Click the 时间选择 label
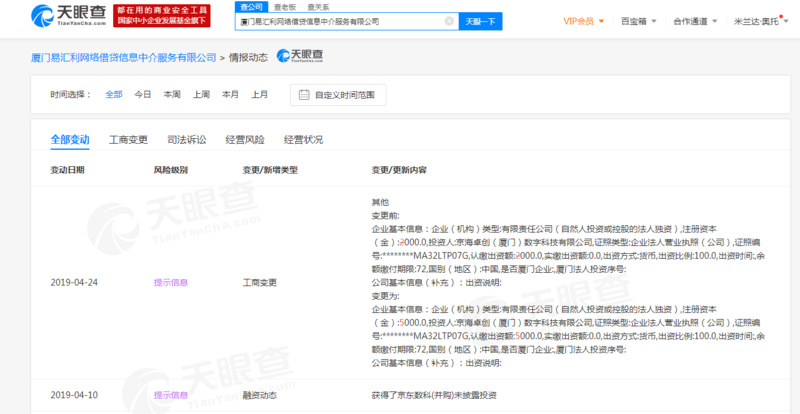 [71, 94]
